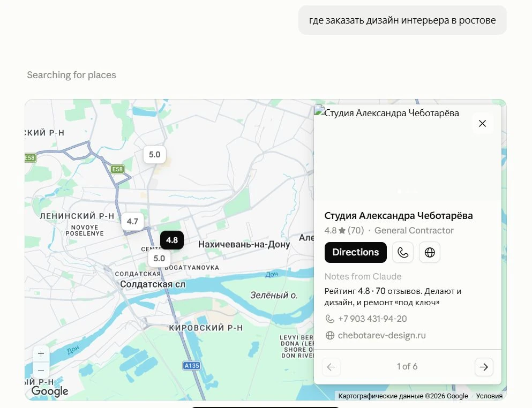532x408 pixels.
Task: Open chebotarev-design.ru website link
Action: [381, 335]
